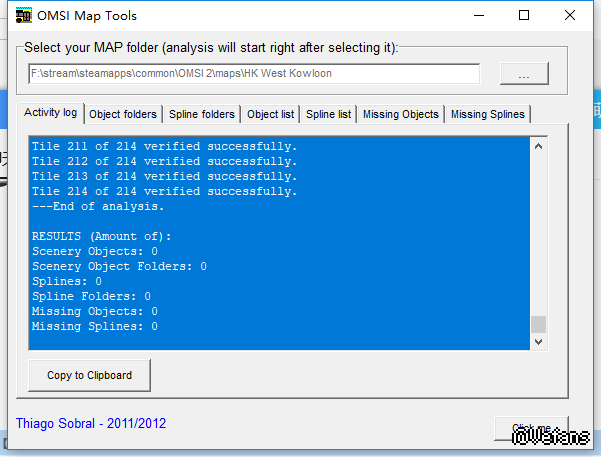The image size is (601, 457).
Task: Click the 'Spline Folders: 0' log line
Action: 91,296
